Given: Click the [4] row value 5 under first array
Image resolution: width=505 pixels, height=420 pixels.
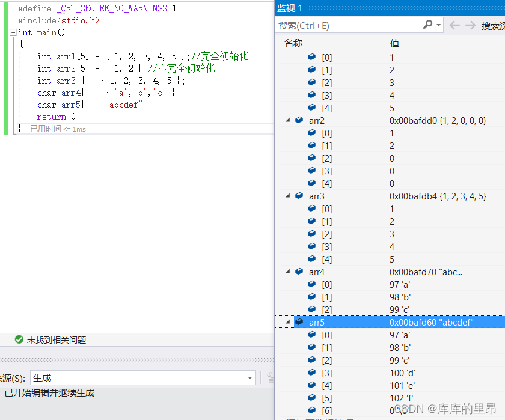Looking at the screenshot, I should [392, 108].
